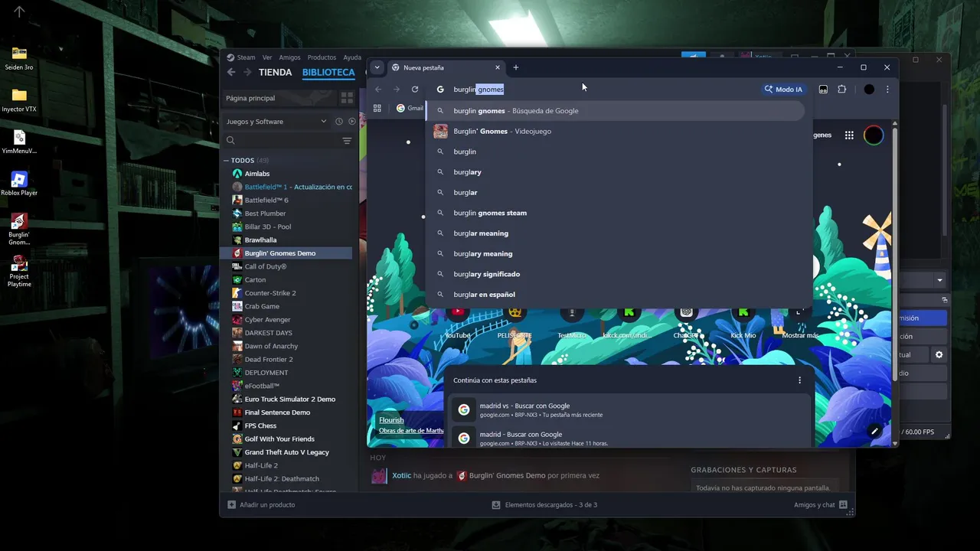Open Chrome extensions puzzle icon
Image resolution: width=980 pixels, height=551 pixels.
(x=842, y=90)
